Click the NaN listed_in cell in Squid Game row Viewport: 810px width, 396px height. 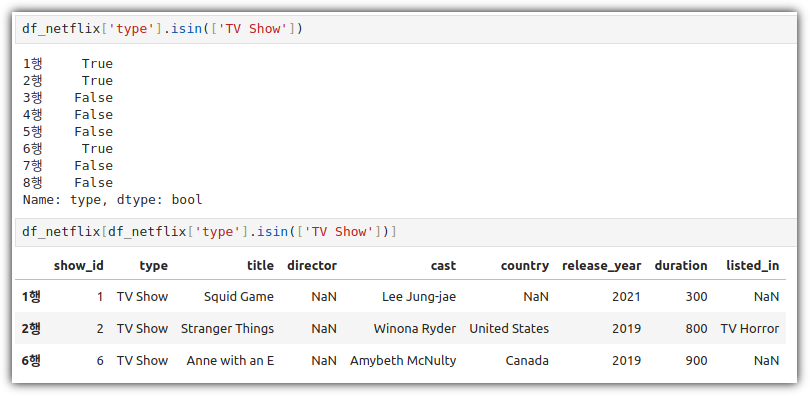click(766, 297)
